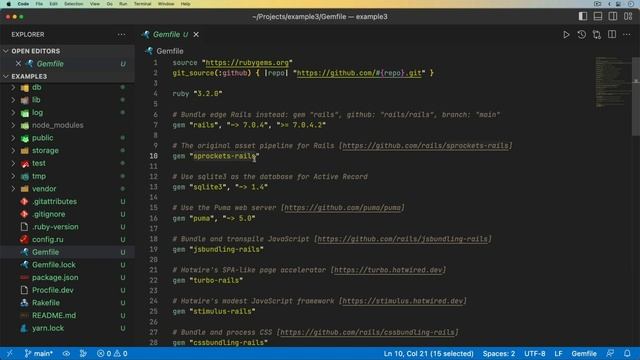Open the Edit menu
Image resolution: width=640 pixels, height=360 pixels.
point(53,4)
